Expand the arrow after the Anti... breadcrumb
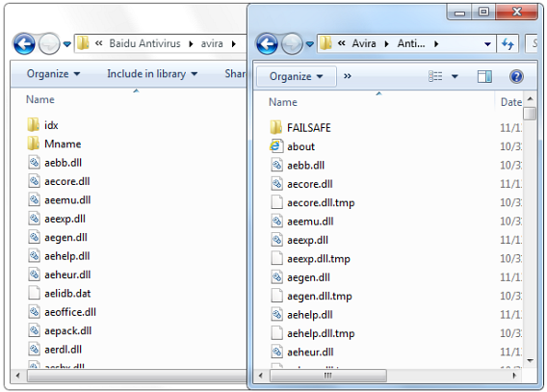The image size is (547, 392). [436, 44]
